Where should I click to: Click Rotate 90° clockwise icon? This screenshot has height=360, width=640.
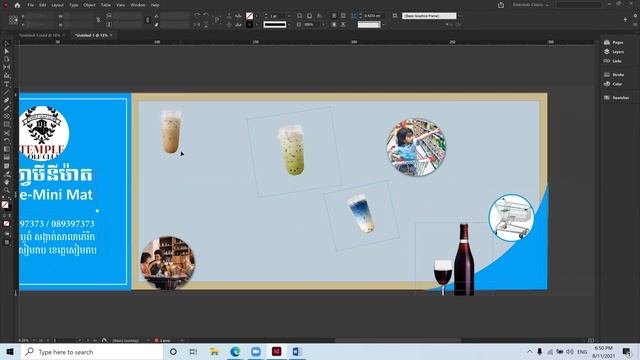pos(197,16)
